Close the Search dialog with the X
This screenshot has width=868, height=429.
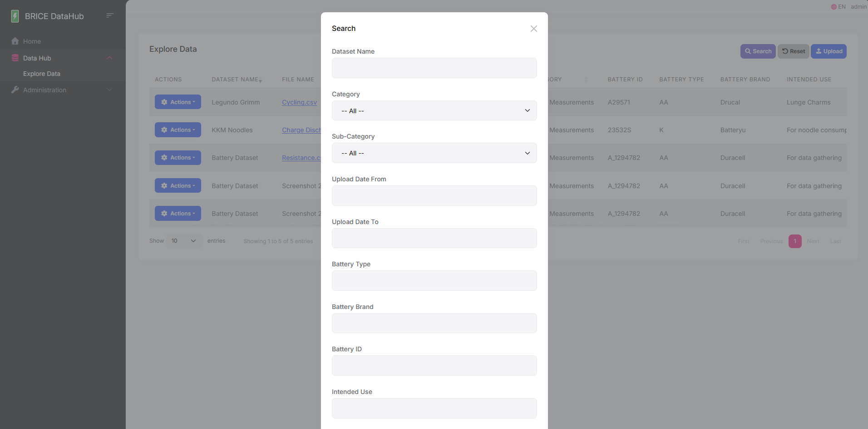pos(534,29)
